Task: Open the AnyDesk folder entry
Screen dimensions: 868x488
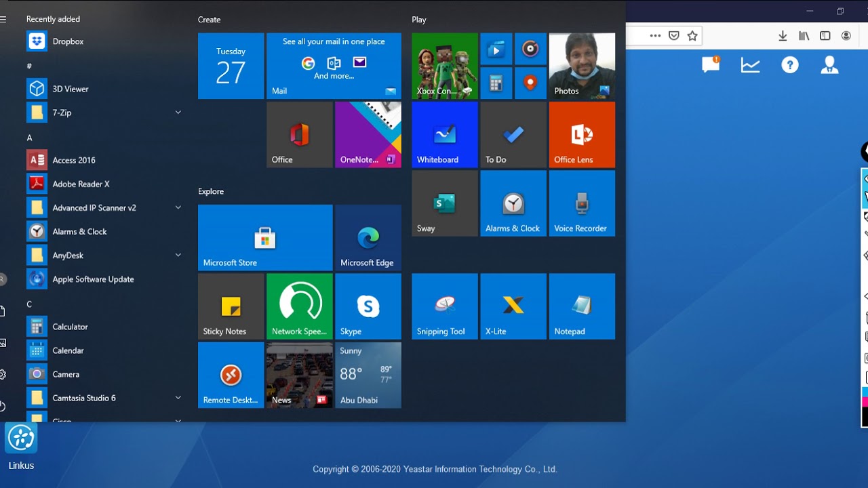Action: point(104,255)
